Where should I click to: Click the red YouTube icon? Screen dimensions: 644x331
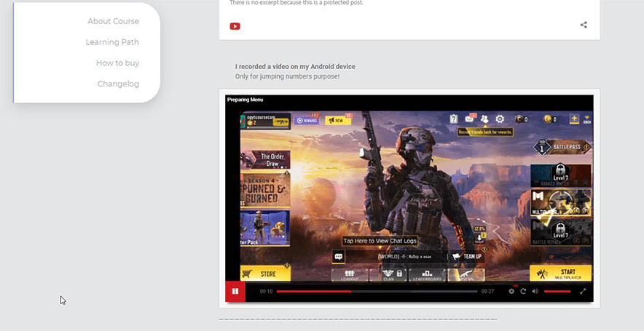click(235, 26)
